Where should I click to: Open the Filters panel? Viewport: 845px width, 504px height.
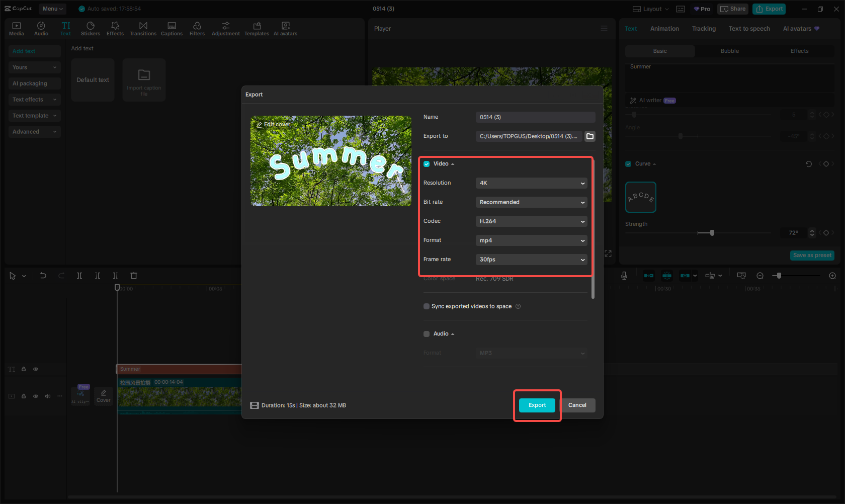point(197,28)
